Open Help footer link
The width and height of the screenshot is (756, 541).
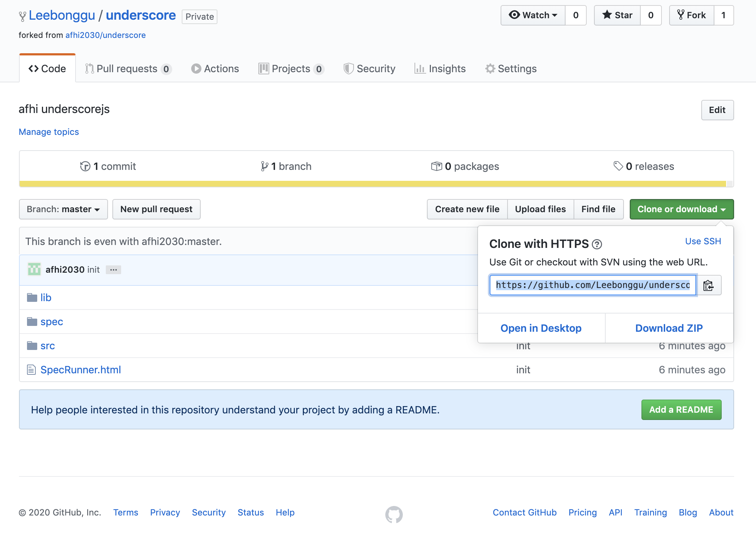pyautogui.click(x=285, y=513)
